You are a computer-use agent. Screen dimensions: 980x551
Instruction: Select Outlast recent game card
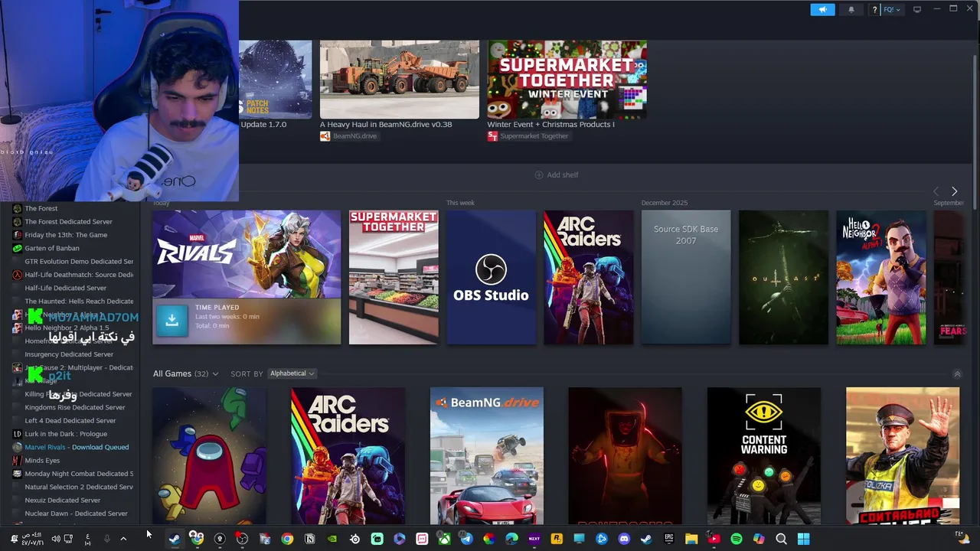(783, 277)
